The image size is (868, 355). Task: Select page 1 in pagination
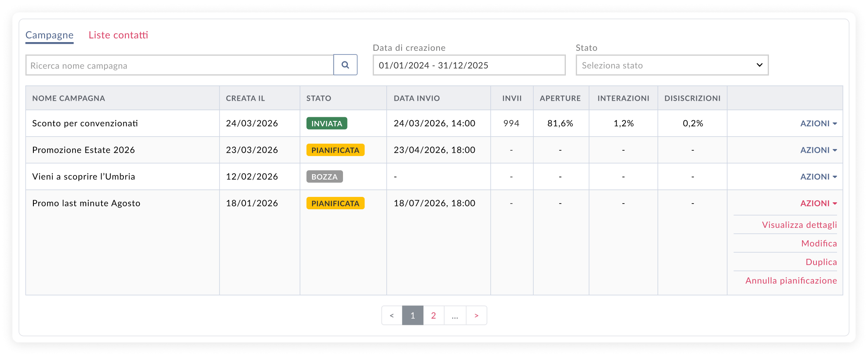click(413, 315)
